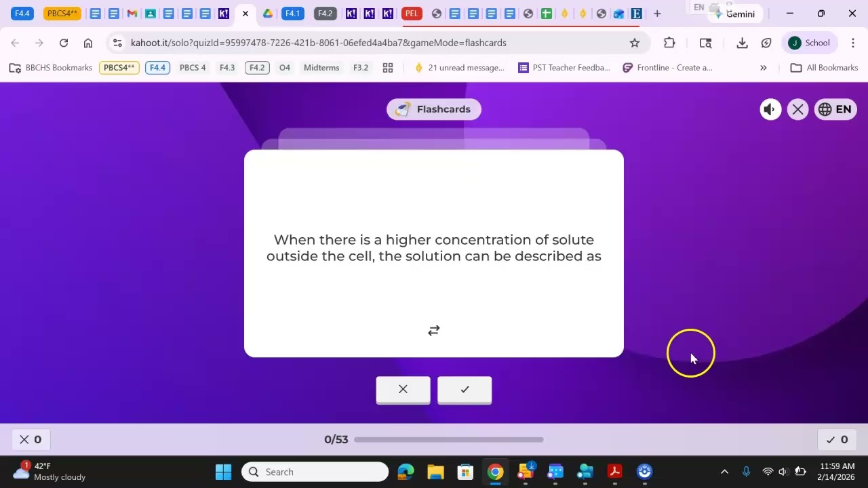Open the Midterms bookmark

(x=321, y=68)
